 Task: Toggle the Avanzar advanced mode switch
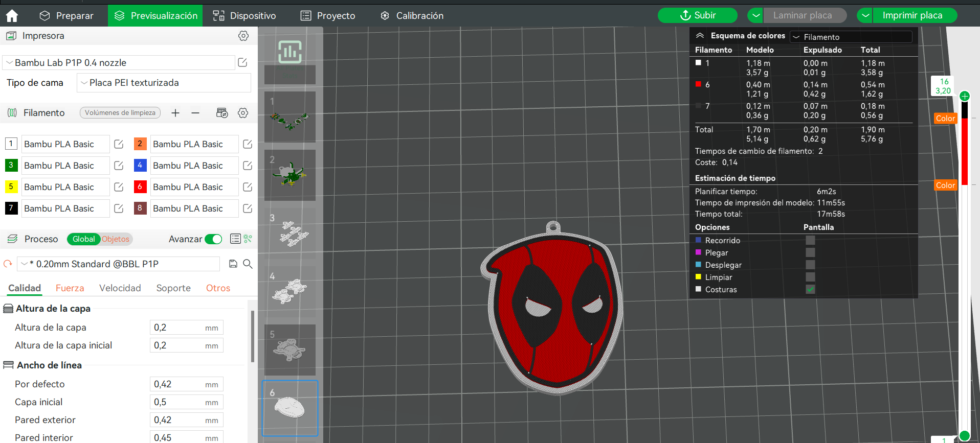tap(213, 239)
